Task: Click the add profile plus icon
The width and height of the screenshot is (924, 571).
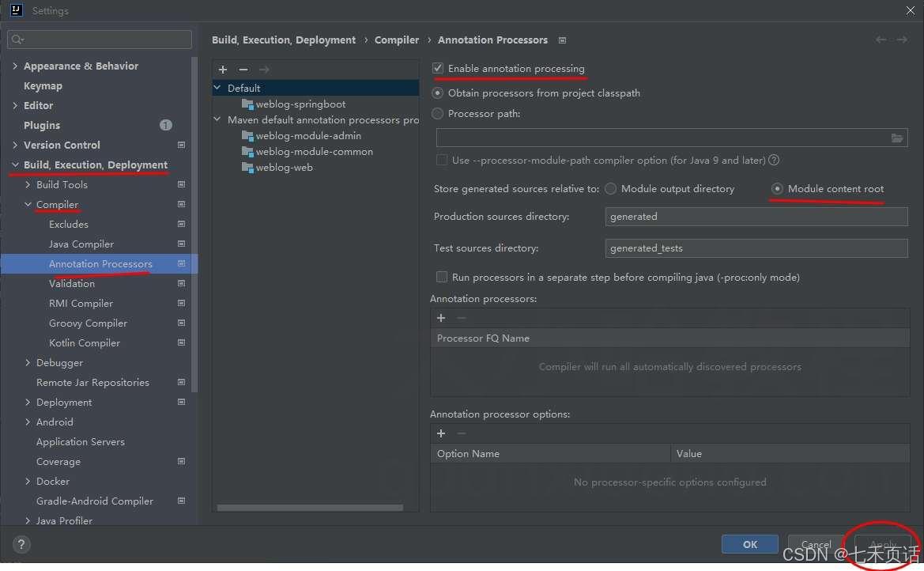Action: 223,70
